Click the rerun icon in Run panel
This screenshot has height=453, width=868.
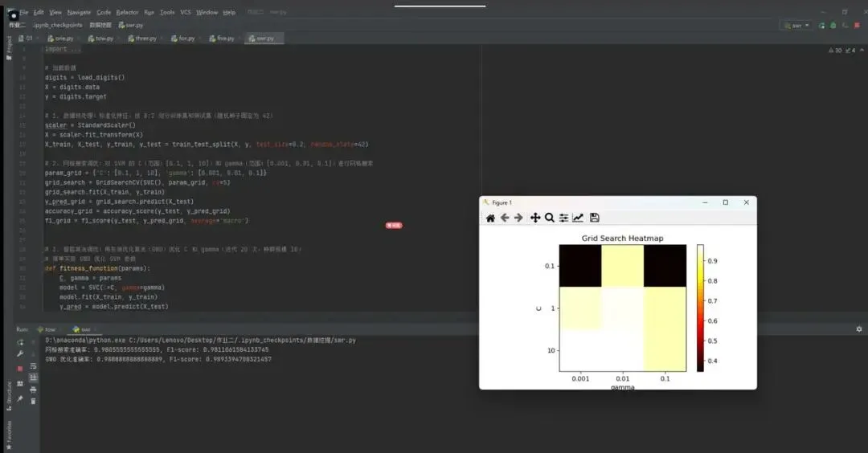tap(20, 342)
